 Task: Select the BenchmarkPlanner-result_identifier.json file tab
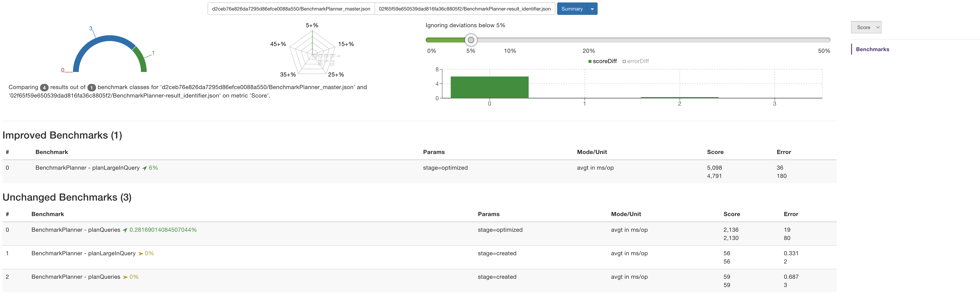tap(464, 9)
